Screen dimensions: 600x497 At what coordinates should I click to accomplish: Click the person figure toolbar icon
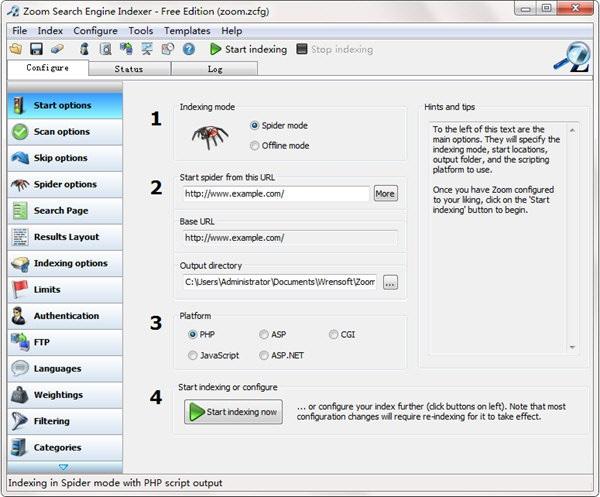[85, 49]
